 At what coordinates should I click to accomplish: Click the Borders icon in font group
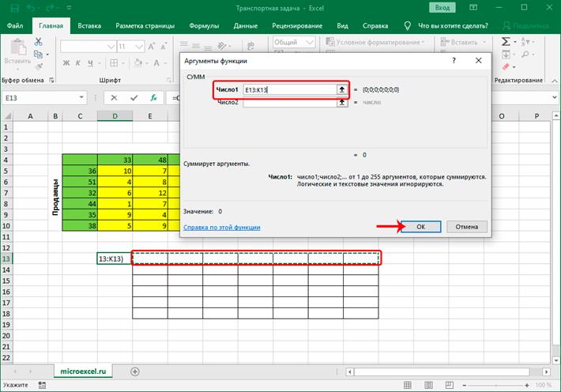pyautogui.click(x=114, y=63)
